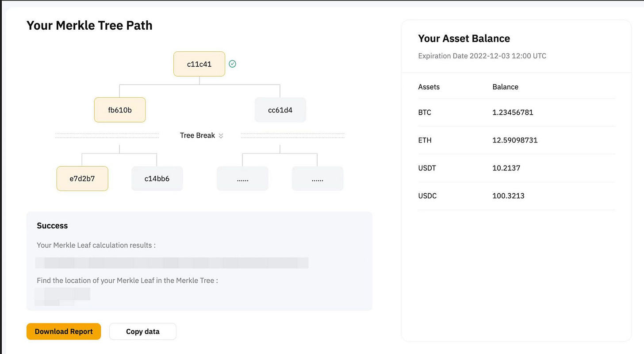Click the Tree Break label

tap(197, 135)
